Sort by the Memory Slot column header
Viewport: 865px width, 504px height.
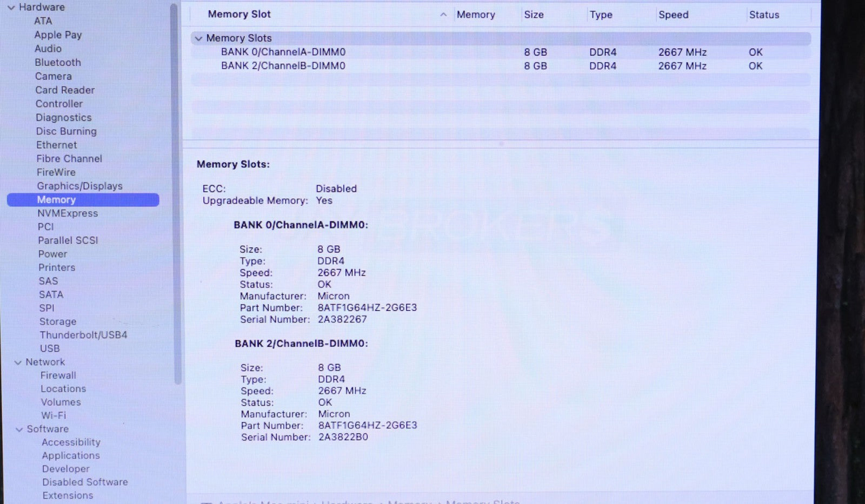click(x=239, y=15)
